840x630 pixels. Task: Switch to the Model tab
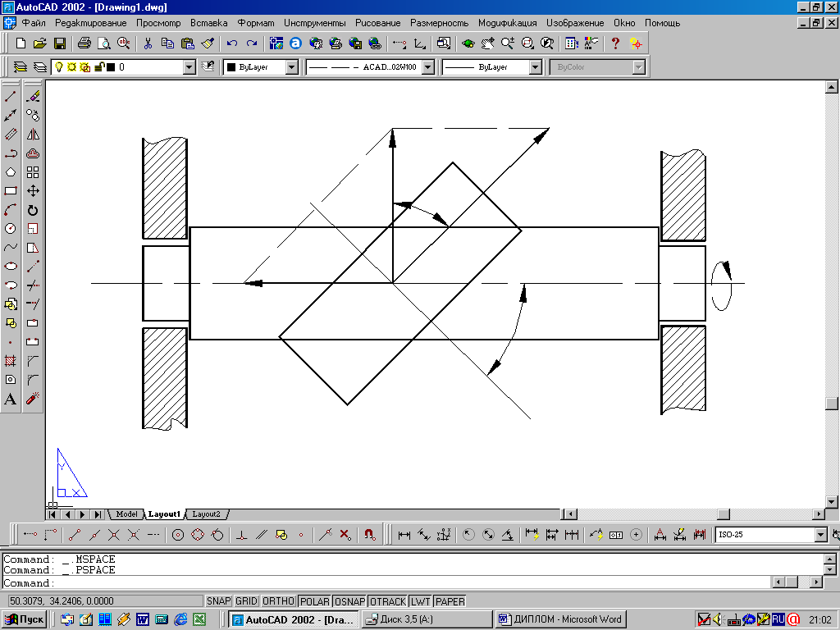coord(126,514)
